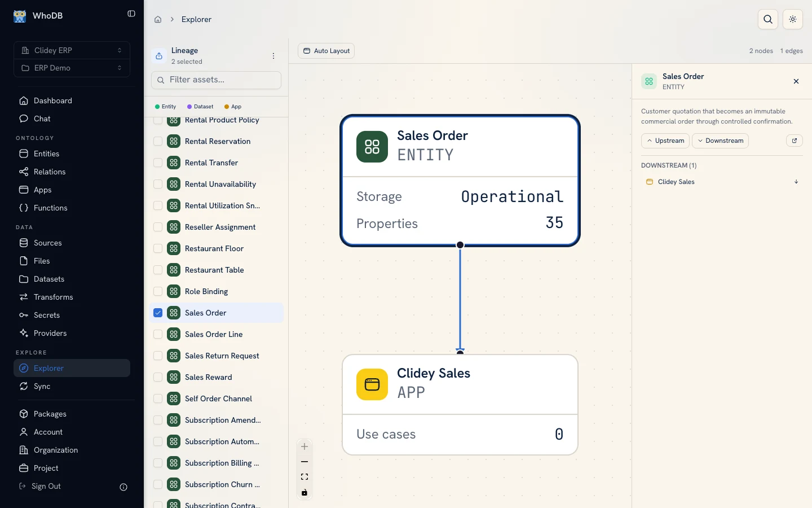Select Clidey Sales downstream item
The image size is (812, 508).
point(721,182)
